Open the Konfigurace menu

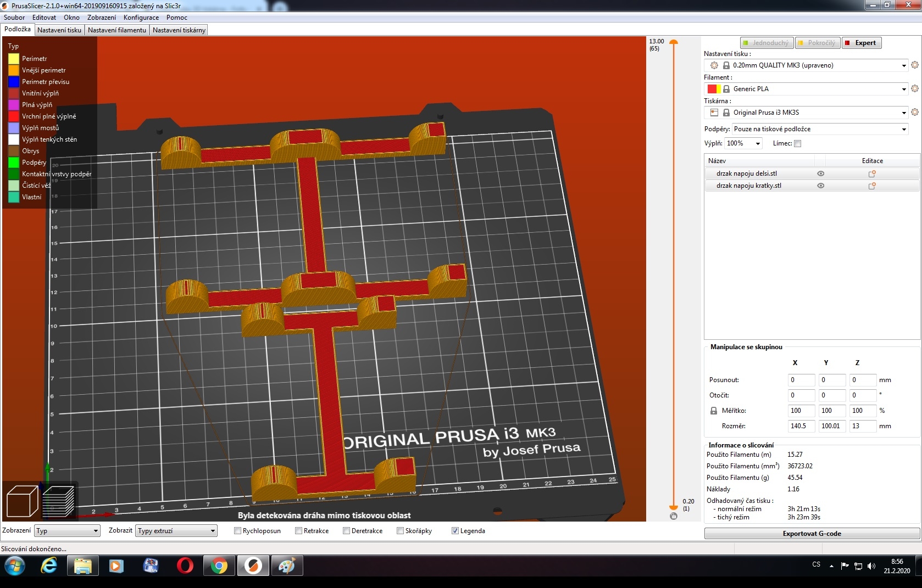click(141, 18)
